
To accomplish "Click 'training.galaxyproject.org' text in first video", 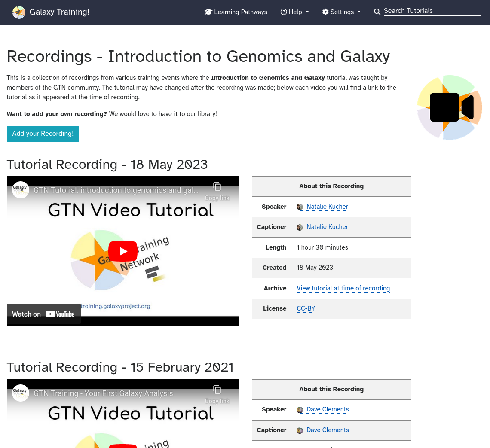I will pos(115,306).
